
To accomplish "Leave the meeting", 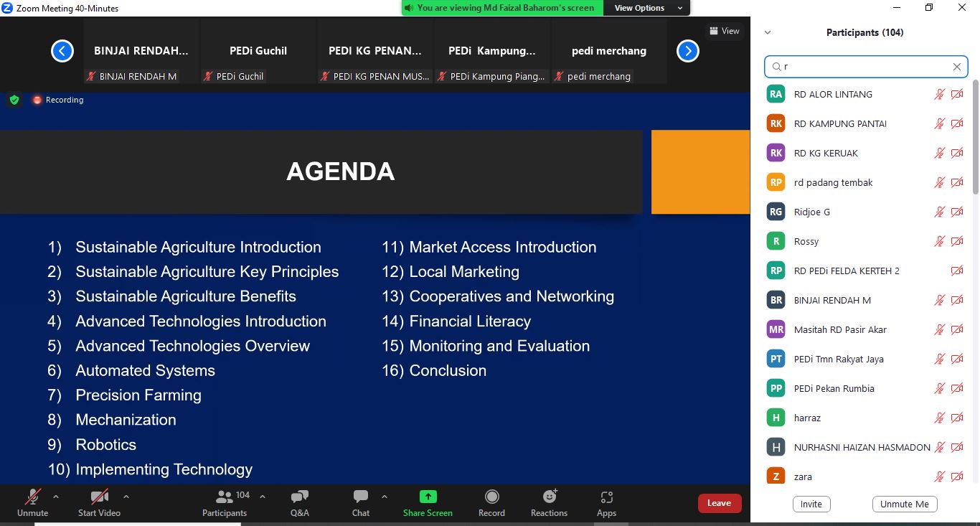I will point(719,503).
